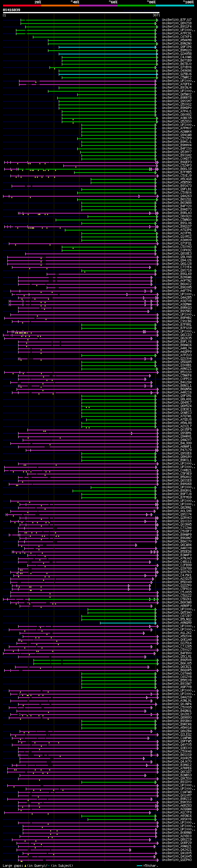This screenshot has width=197, height=868.
Task: Open hit UniRef100_B9S1F4
Action: tap(177, 26)
